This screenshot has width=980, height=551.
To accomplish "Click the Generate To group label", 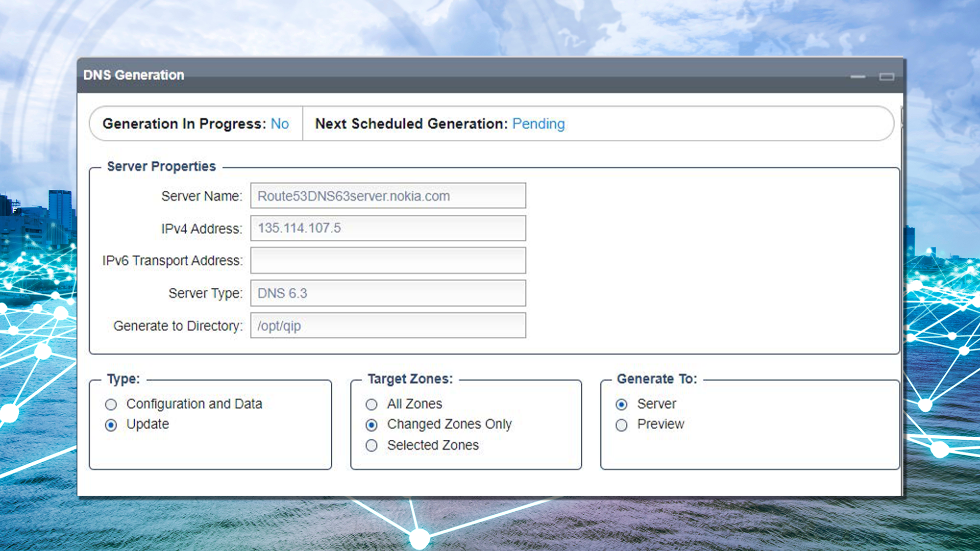I will pos(656,379).
